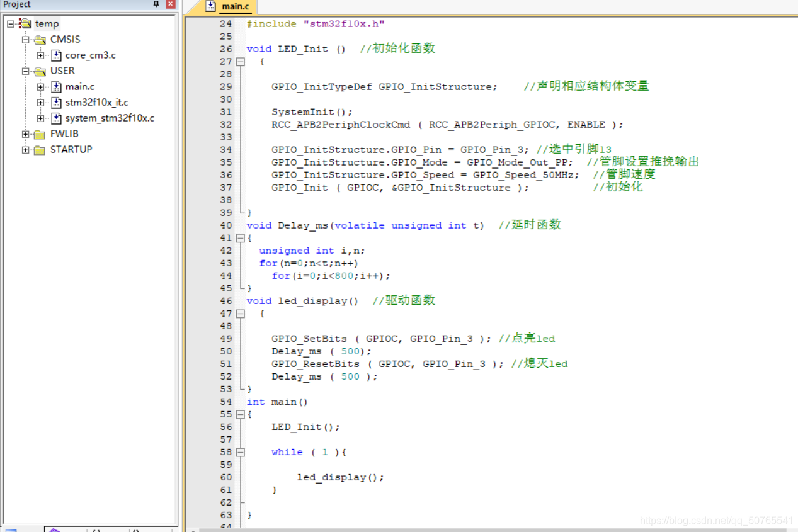The width and height of the screenshot is (798, 532).
Task: Click GPIO_ResetBits call on line 51
Action: click(x=316, y=364)
